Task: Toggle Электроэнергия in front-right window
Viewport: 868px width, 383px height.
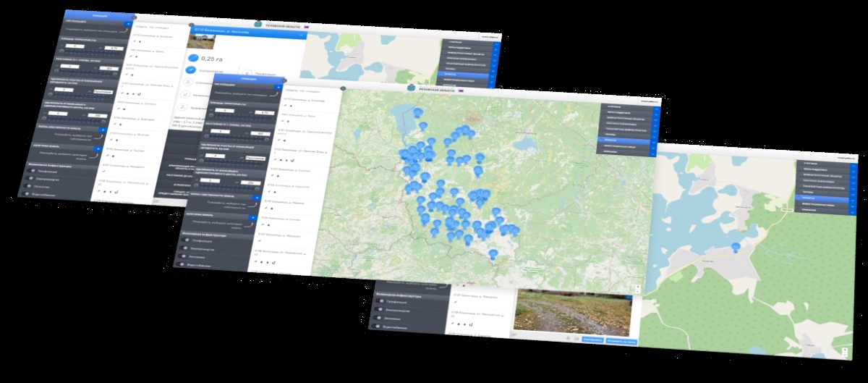Action: point(377,309)
